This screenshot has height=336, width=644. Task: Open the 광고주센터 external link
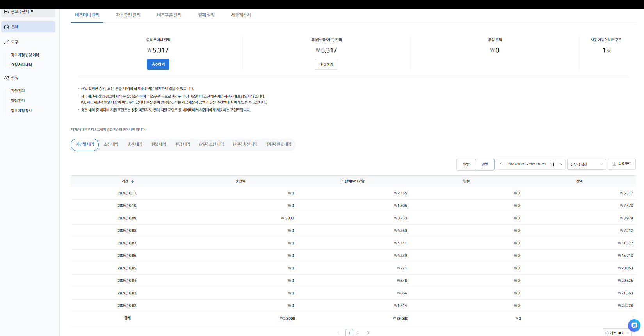[28, 12]
